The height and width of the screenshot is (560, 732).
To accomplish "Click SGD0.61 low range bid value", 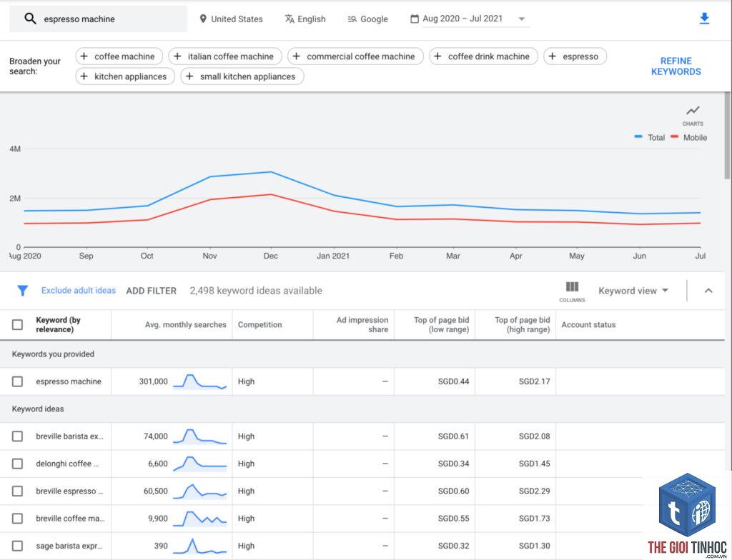I will pyautogui.click(x=453, y=436).
